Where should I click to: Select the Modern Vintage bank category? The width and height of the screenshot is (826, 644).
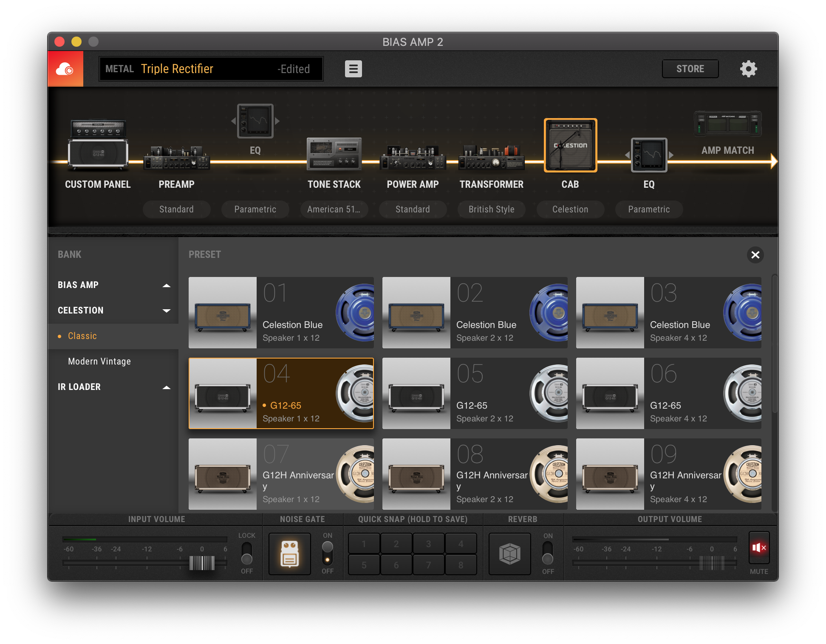(113, 362)
